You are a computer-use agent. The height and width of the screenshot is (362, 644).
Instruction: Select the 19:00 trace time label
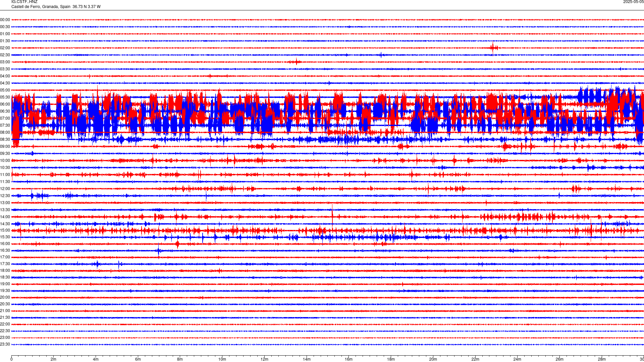pos(5,284)
